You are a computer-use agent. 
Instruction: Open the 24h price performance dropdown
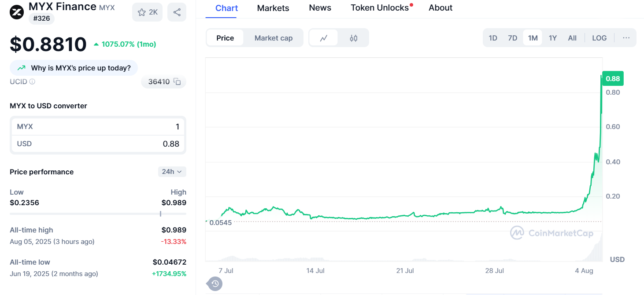(172, 172)
